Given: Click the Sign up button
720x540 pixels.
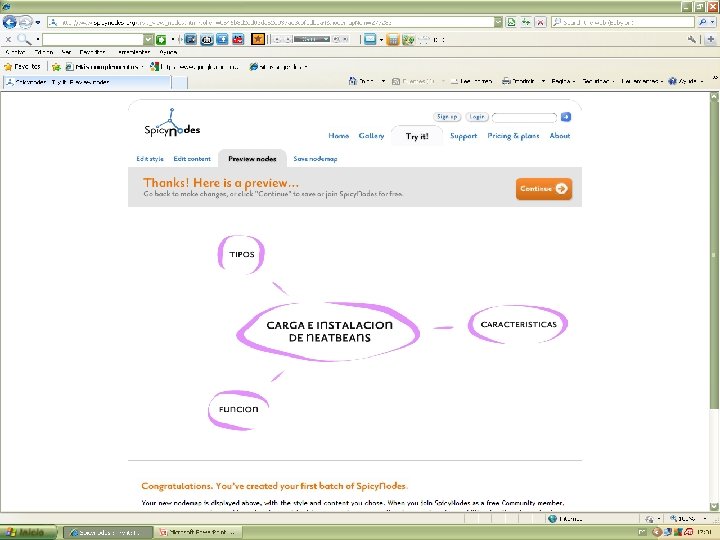Looking at the screenshot, I should 447,117.
